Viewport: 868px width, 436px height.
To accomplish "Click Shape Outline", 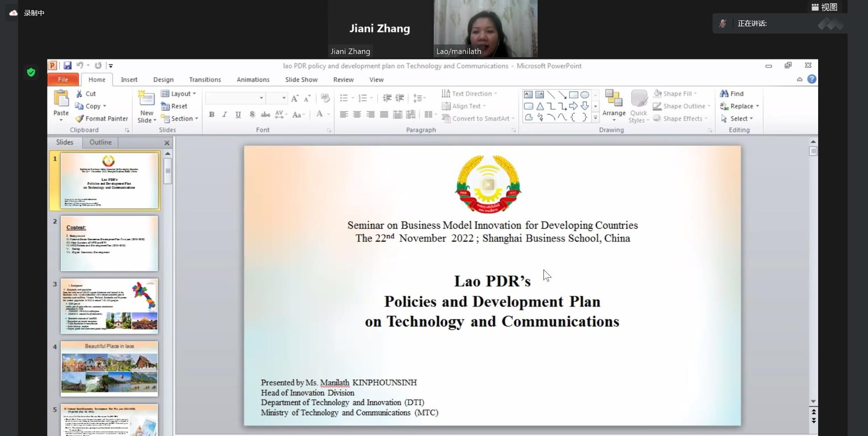I will [682, 106].
